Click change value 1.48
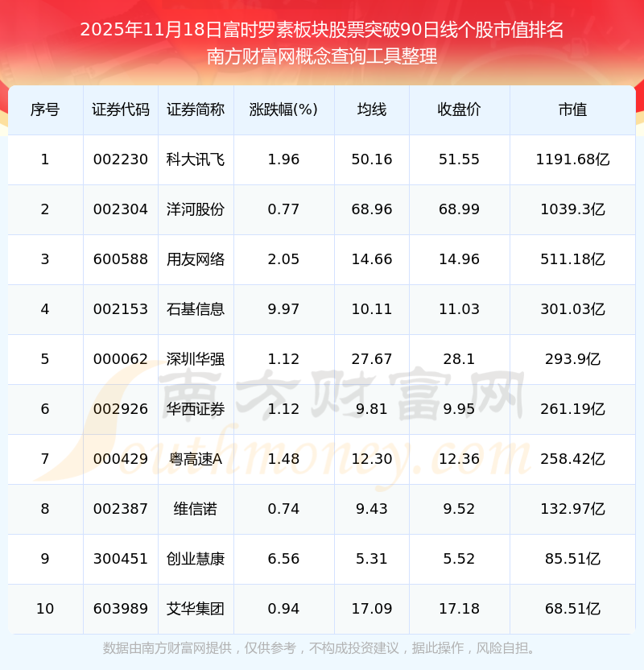This screenshot has height=670, width=644. pos(283,459)
